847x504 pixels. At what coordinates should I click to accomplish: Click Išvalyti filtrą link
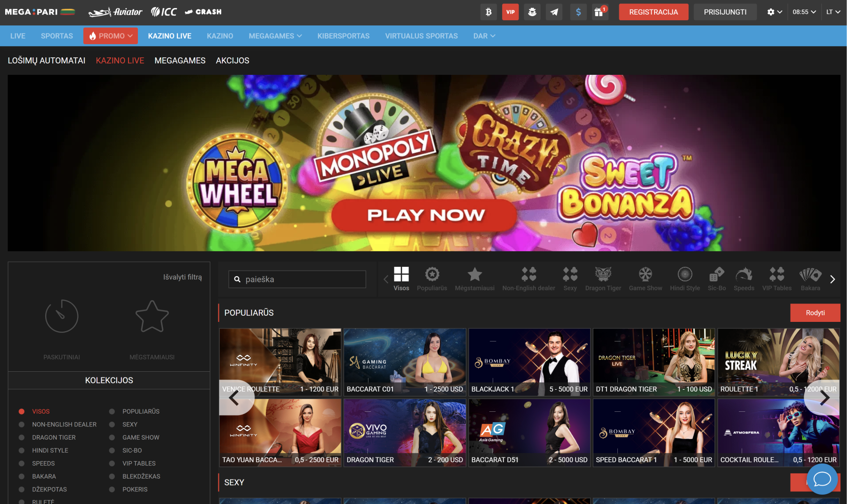click(183, 277)
